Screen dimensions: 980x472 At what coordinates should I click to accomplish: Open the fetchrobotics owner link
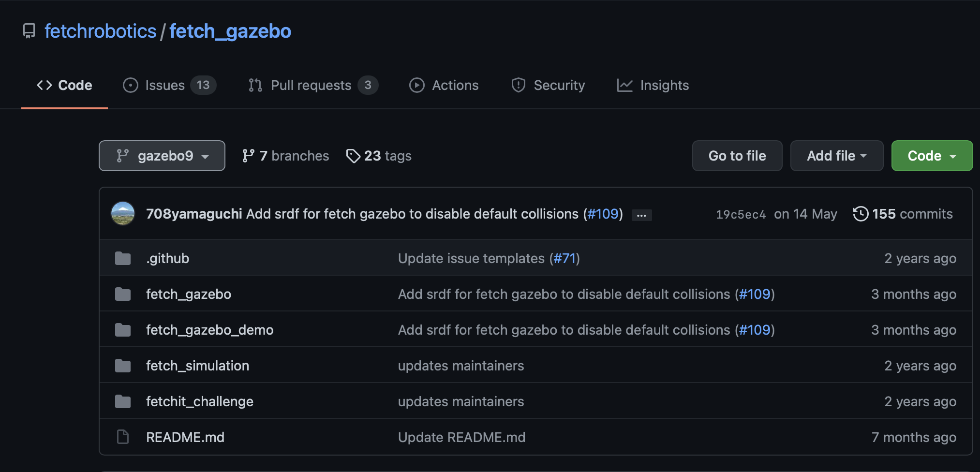click(101, 31)
